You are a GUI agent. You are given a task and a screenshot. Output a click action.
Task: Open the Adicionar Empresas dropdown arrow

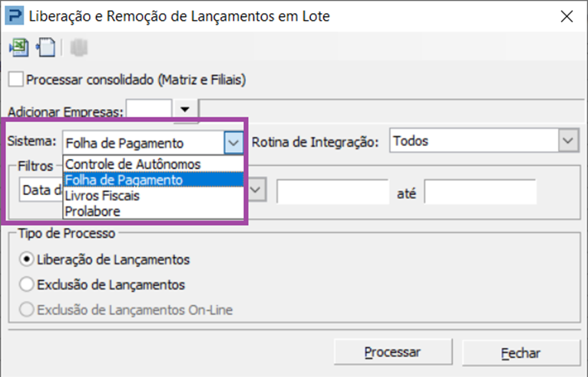point(185,110)
